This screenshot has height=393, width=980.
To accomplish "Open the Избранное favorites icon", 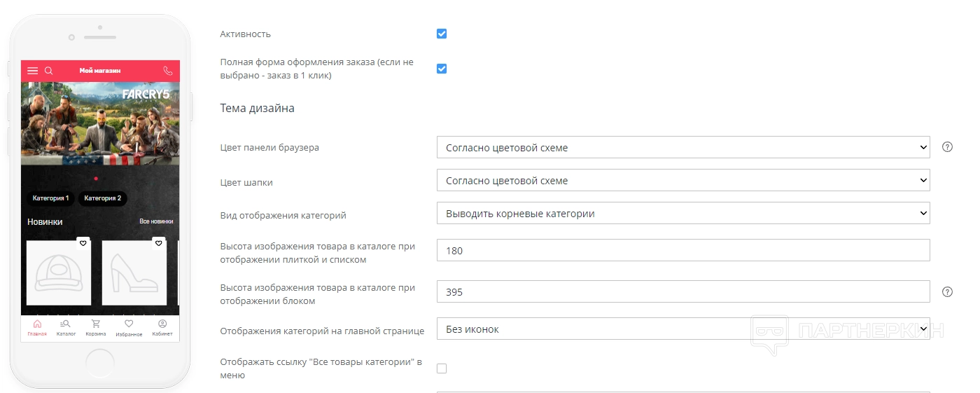I will click(129, 324).
